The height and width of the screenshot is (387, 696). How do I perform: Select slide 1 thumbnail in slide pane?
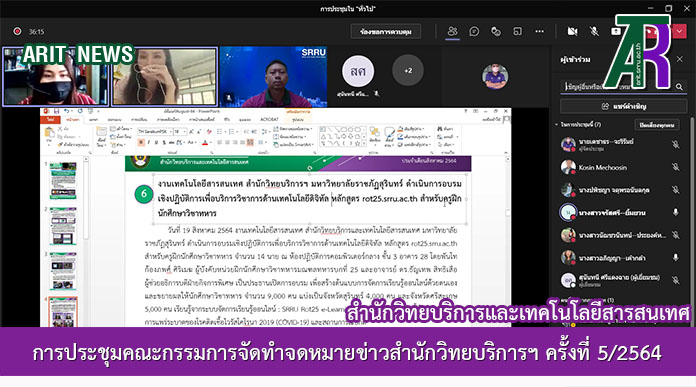(63, 181)
